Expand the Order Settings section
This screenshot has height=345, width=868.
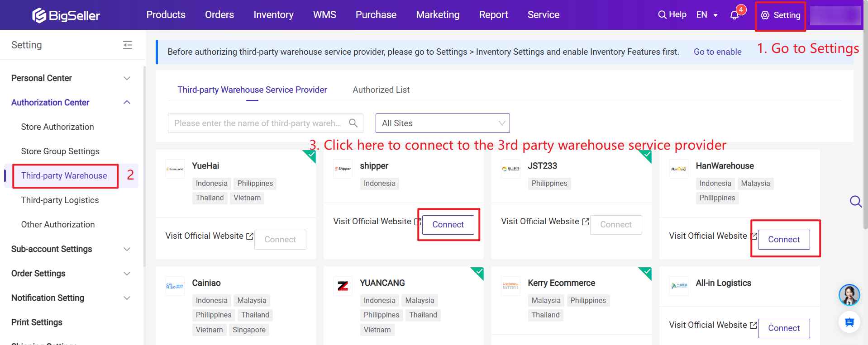coord(127,274)
